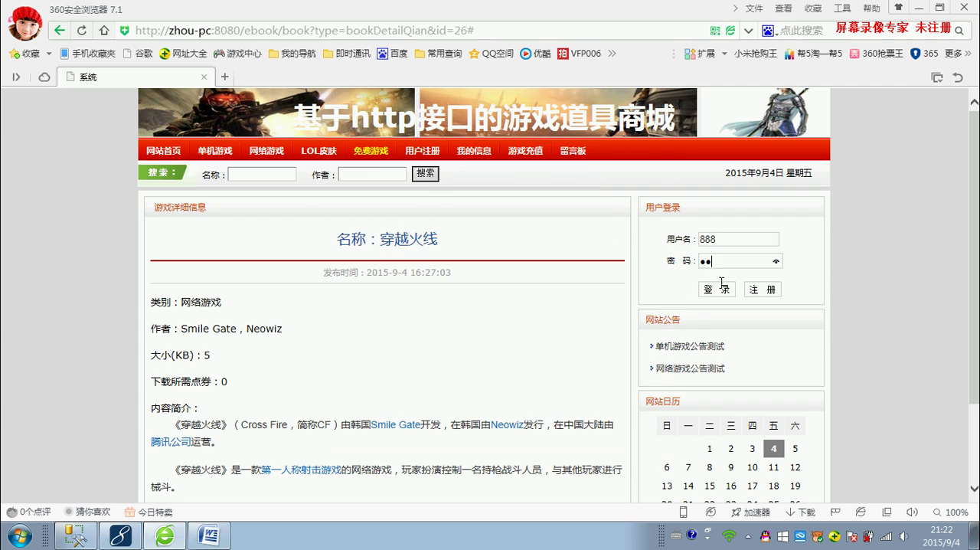Click the page zoom 100% control

(x=950, y=512)
